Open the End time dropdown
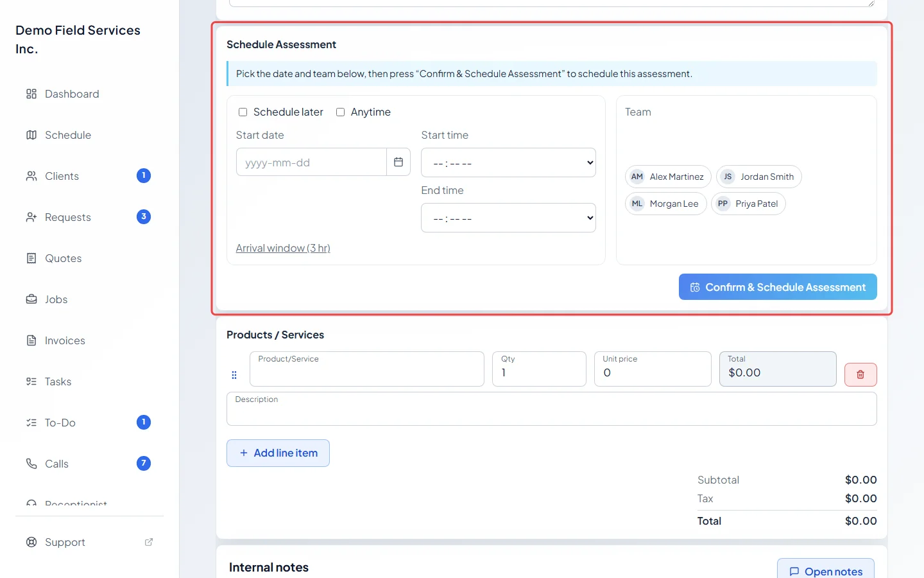 508,218
